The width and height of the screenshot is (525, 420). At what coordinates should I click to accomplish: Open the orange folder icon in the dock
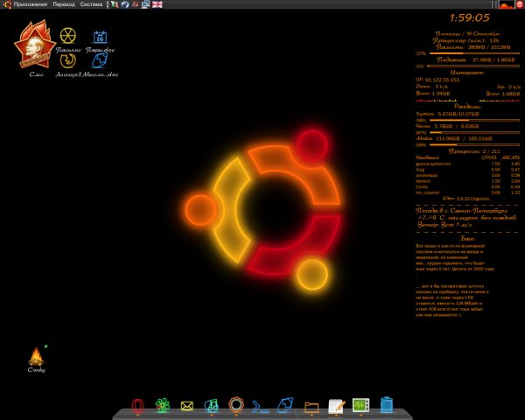(311, 406)
